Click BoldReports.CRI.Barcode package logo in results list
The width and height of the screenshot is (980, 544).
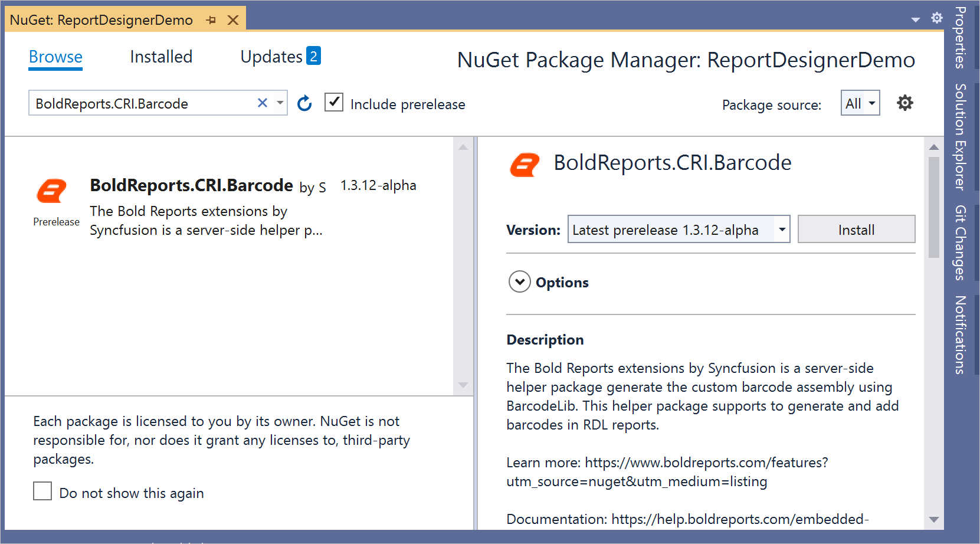tap(52, 191)
